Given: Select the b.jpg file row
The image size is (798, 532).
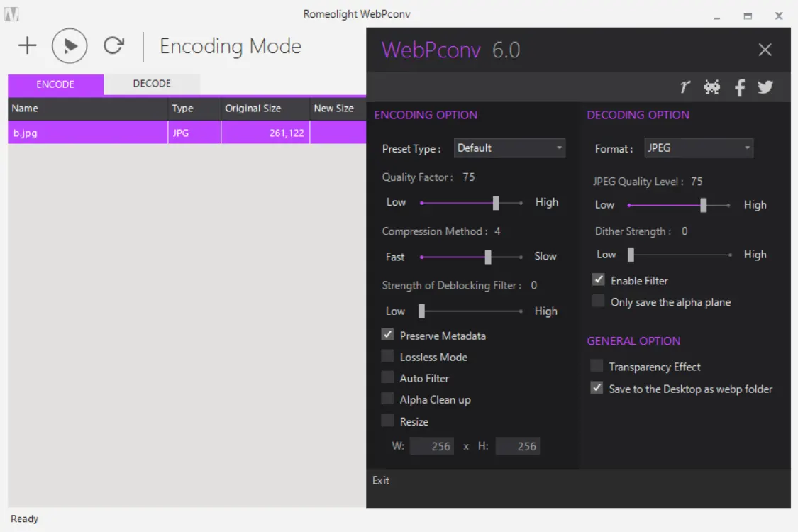Looking at the screenshot, I should coord(187,133).
